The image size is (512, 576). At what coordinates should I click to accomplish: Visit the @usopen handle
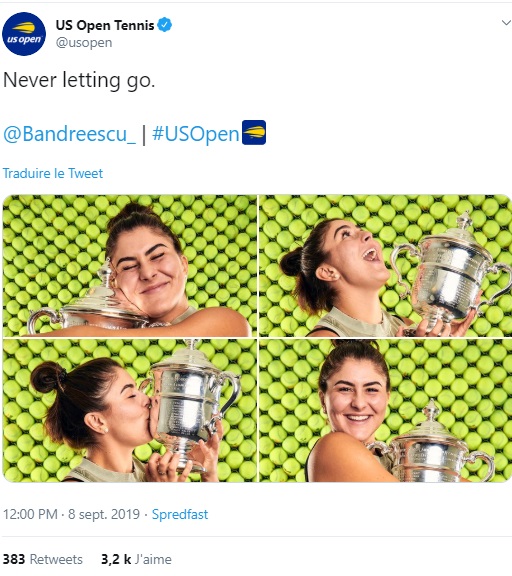click(84, 43)
